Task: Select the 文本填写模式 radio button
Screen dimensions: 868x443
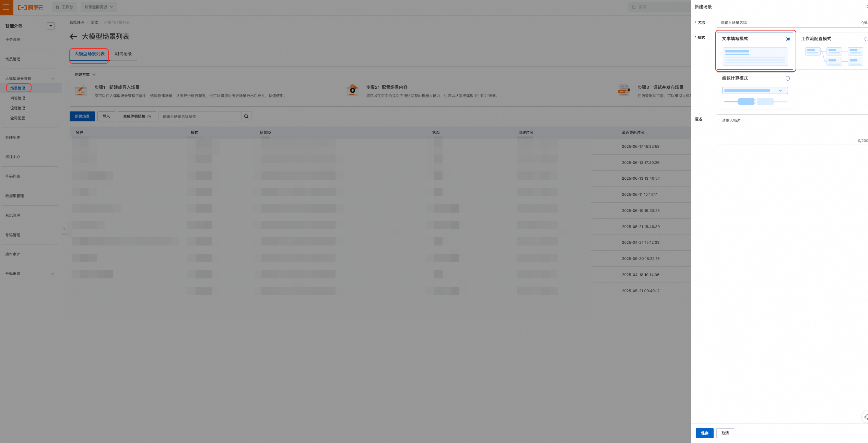Action: (x=788, y=39)
